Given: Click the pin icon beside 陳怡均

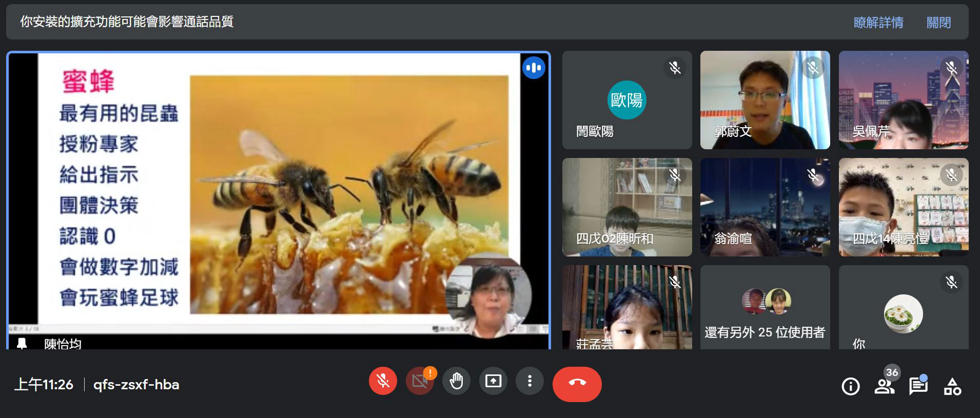Looking at the screenshot, I should pyautogui.click(x=22, y=343).
